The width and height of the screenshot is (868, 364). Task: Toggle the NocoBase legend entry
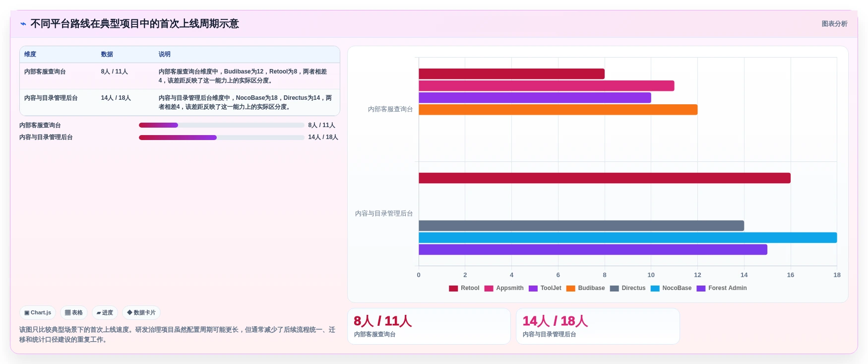[x=671, y=288]
